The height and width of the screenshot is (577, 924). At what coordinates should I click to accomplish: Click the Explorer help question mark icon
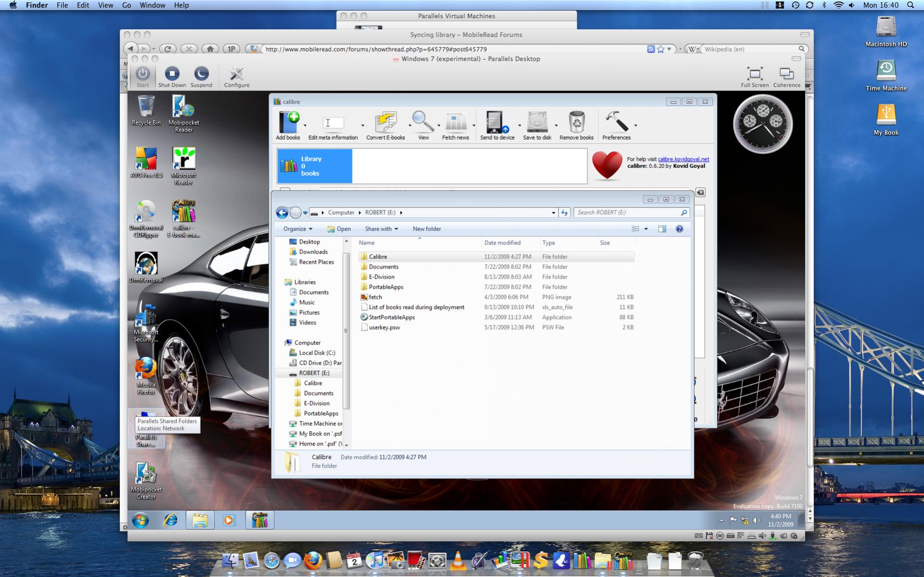pos(679,229)
